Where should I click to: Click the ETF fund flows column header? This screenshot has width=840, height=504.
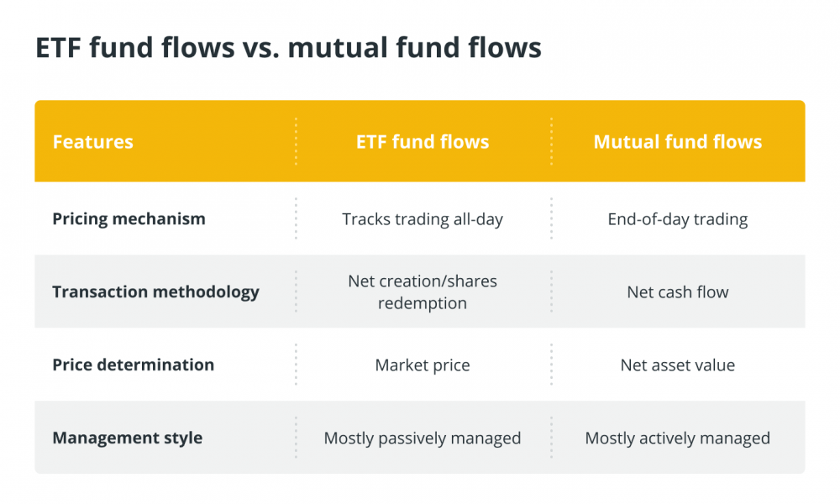423,142
